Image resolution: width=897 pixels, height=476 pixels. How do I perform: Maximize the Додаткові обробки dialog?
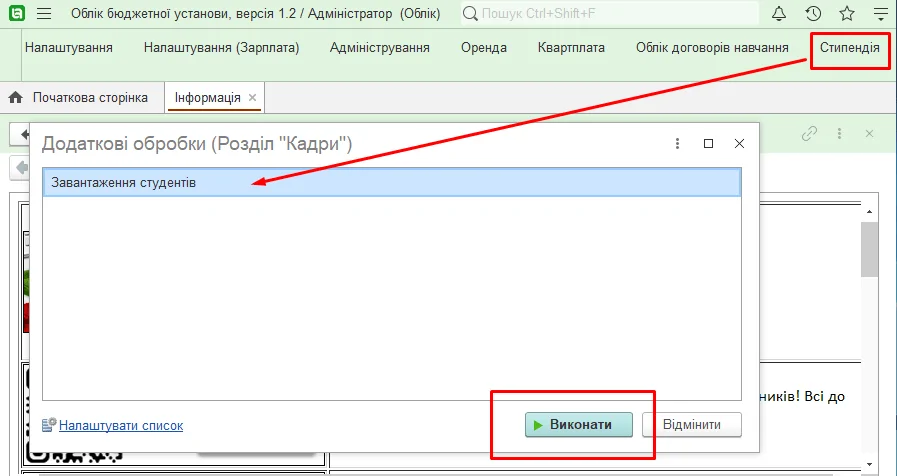coord(708,144)
